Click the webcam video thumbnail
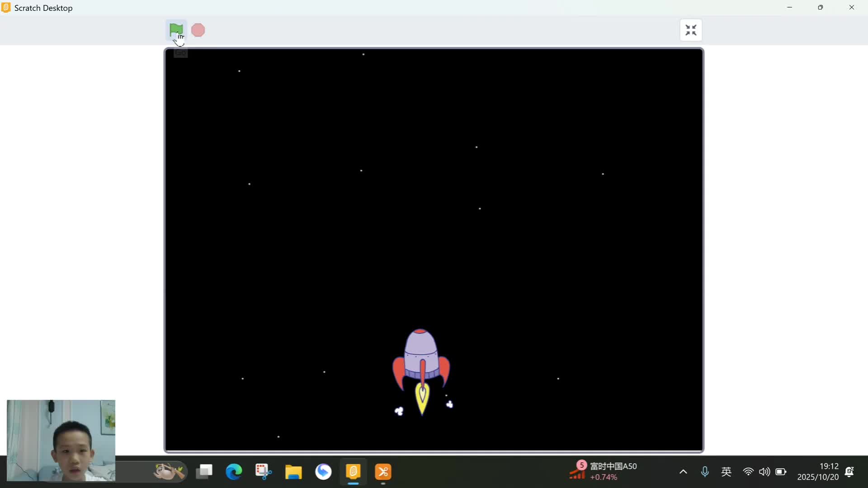The image size is (868, 488). pyautogui.click(x=61, y=440)
